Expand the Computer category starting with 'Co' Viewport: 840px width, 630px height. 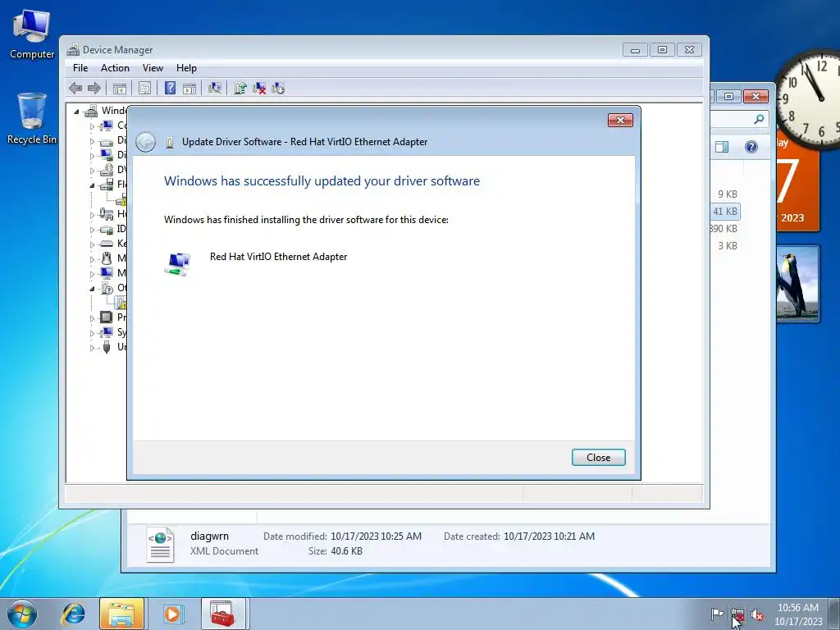tap(92, 126)
